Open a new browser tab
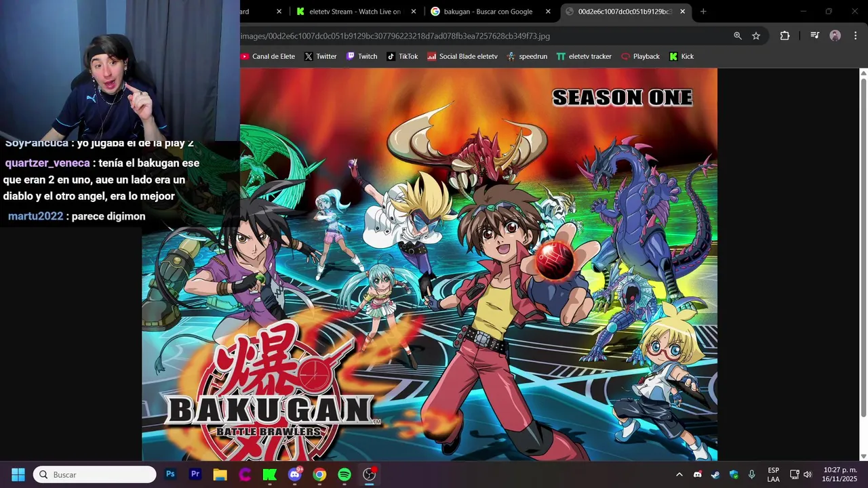Screen dimensions: 868x488 (x=703, y=12)
